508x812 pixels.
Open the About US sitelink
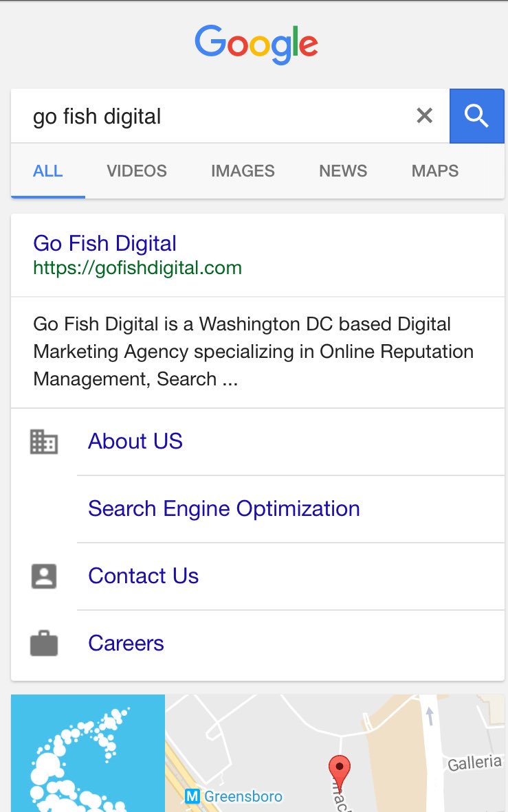point(135,441)
